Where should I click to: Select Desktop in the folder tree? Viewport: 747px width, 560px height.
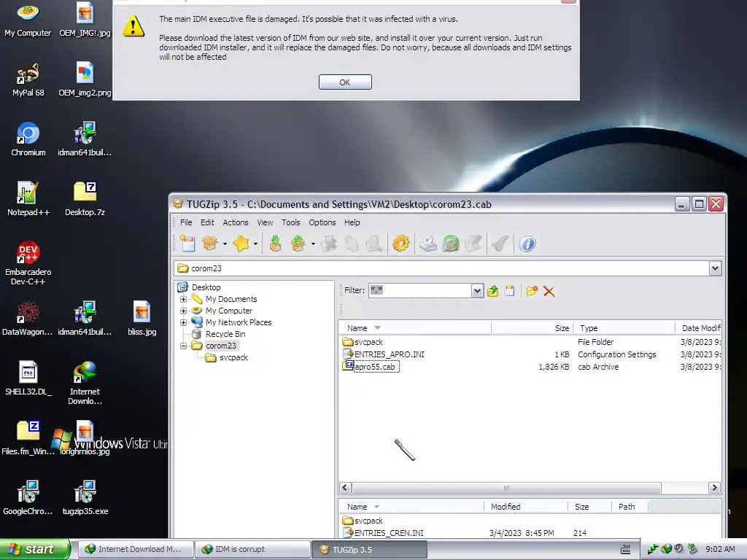206,287
